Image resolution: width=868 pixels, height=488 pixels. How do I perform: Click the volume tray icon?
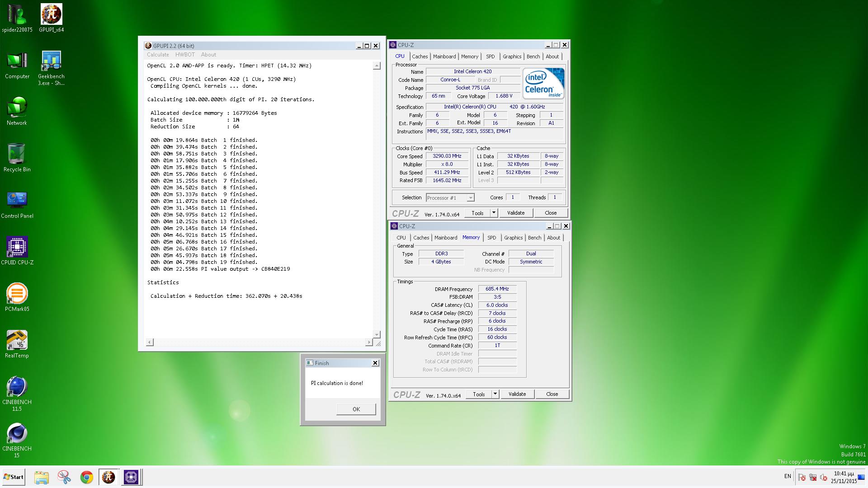[824, 477]
